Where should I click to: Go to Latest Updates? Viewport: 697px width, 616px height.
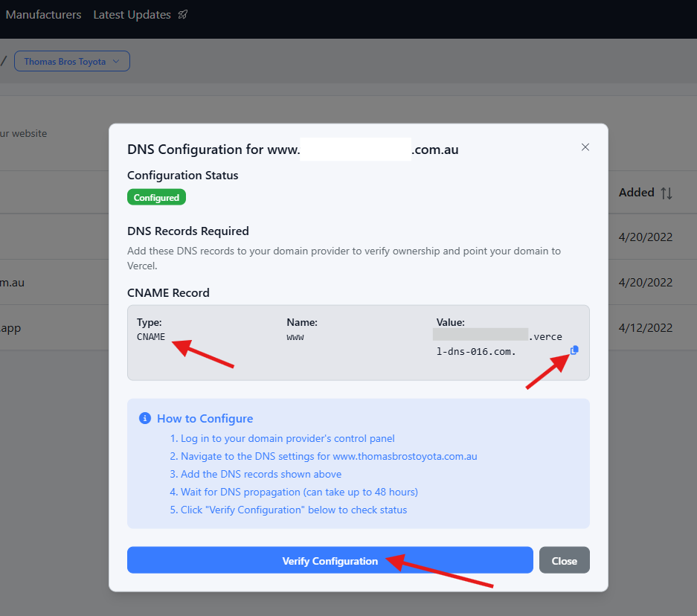point(132,15)
